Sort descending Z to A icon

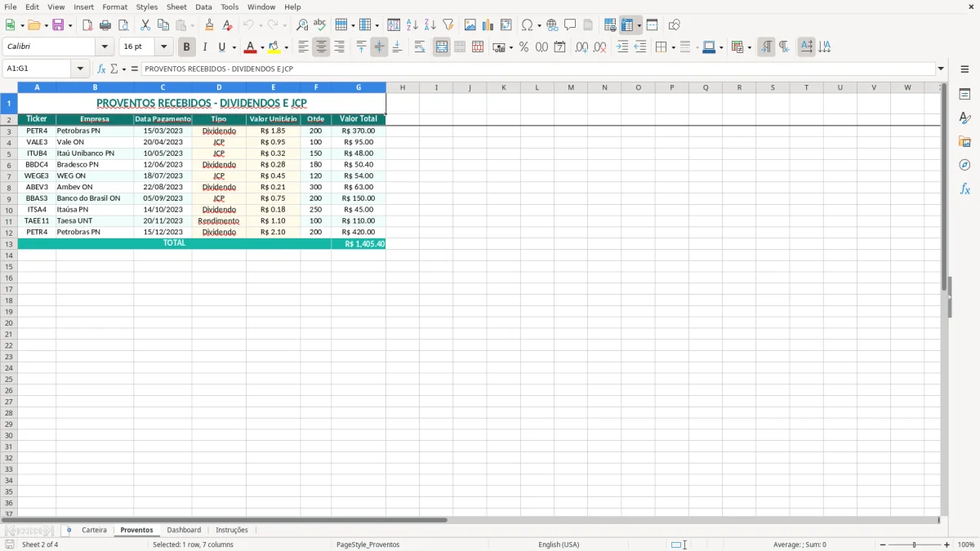(430, 25)
